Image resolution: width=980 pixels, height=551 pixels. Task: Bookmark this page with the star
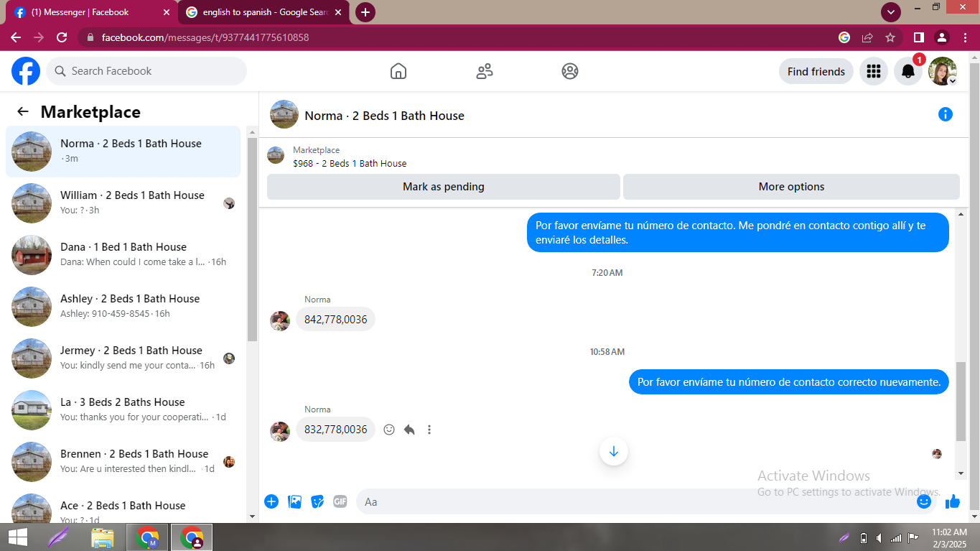click(890, 37)
